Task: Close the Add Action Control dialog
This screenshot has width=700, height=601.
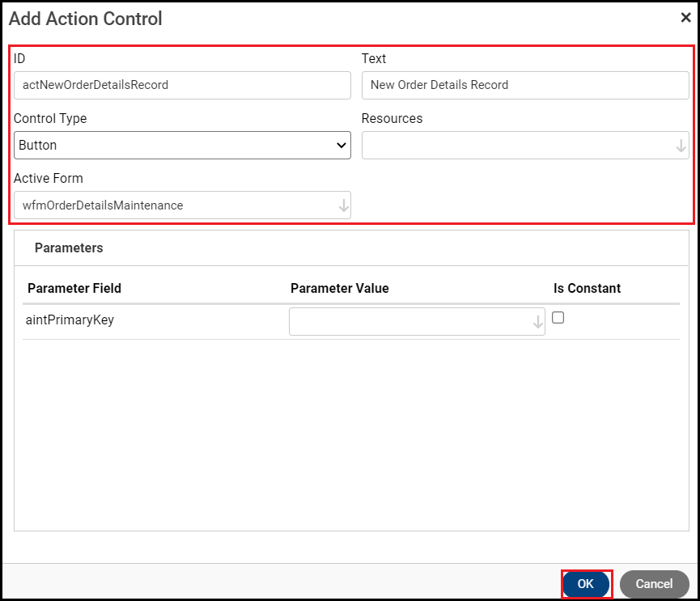Action: coord(687,18)
